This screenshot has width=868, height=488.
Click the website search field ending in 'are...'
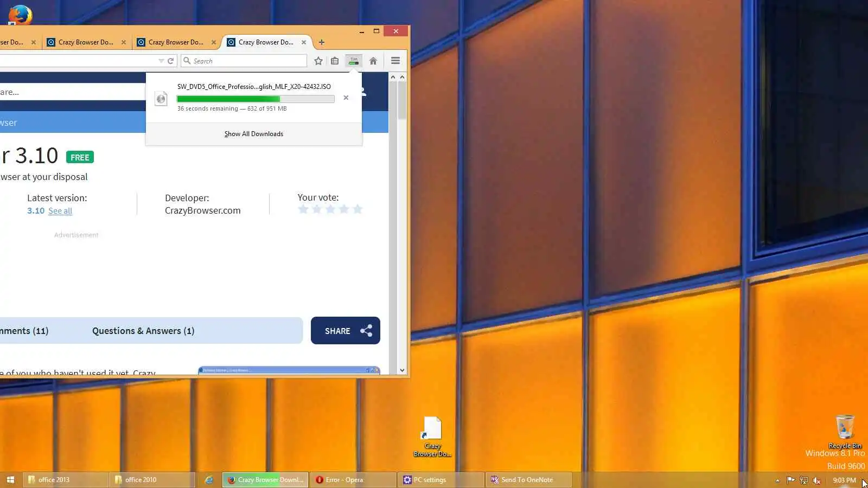(x=73, y=92)
